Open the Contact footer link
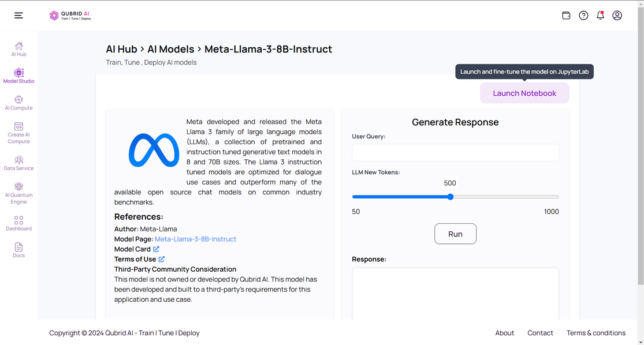This screenshot has width=644, height=345. (x=540, y=333)
